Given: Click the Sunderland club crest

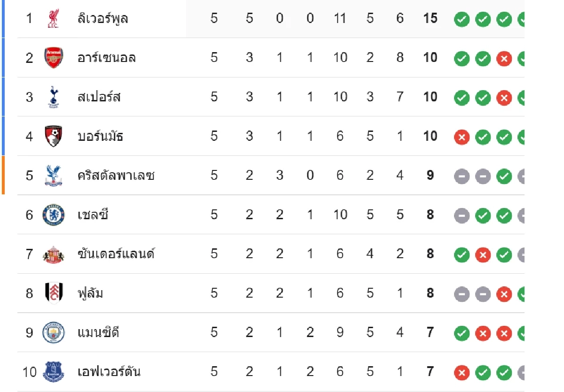Looking at the screenshot, I should click(53, 254).
